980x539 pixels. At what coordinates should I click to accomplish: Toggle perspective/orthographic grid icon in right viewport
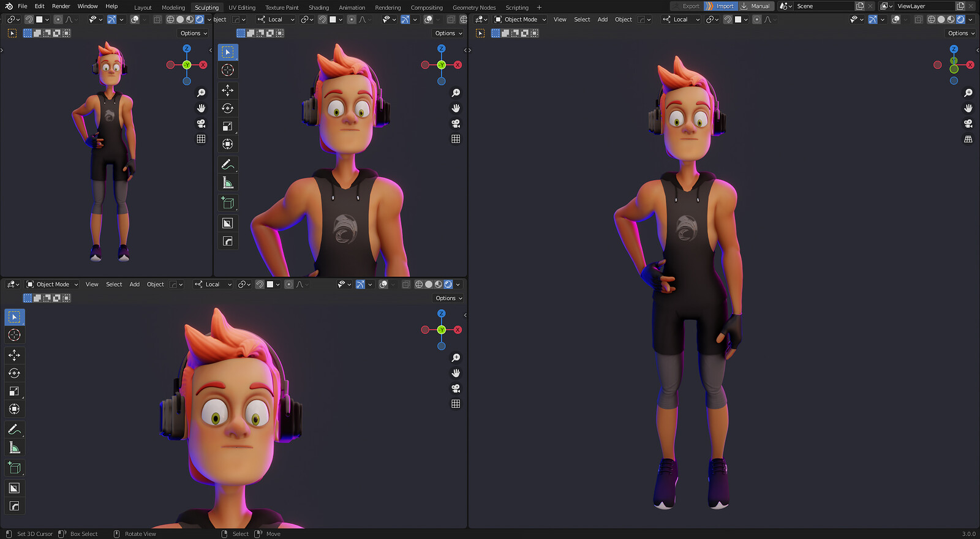pyautogui.click(x=968, y=139)
